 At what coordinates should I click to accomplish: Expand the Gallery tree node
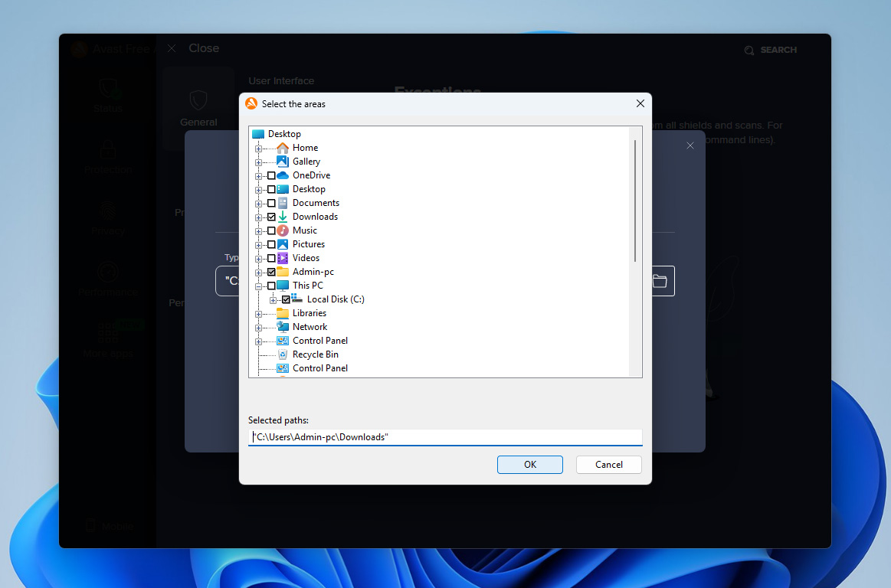coord(258,162)
